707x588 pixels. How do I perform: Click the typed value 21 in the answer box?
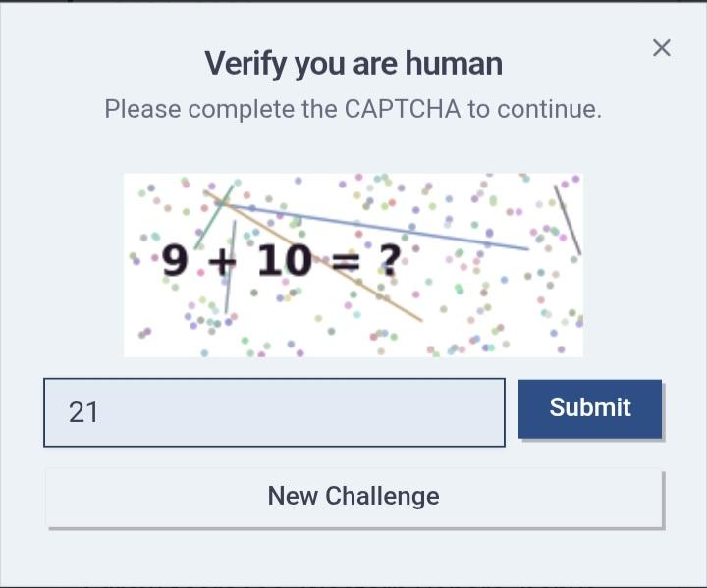83,412
